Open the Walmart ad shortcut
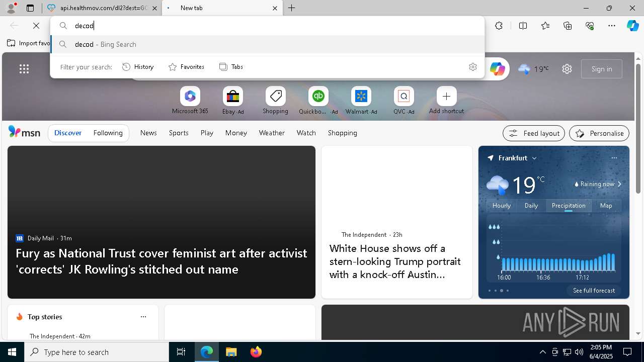Viewport: 644px width, 362px height. coord(361,101)
